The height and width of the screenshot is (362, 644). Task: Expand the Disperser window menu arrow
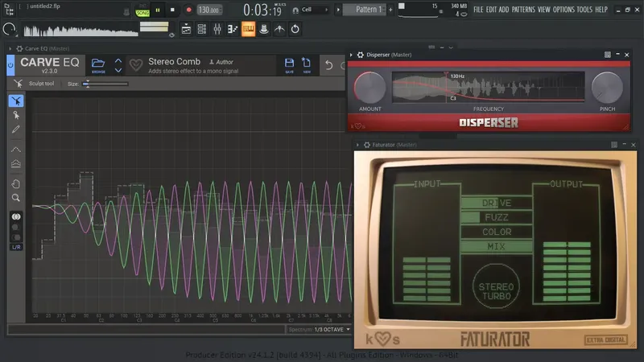pyautogui.click(x=351, y=55)
